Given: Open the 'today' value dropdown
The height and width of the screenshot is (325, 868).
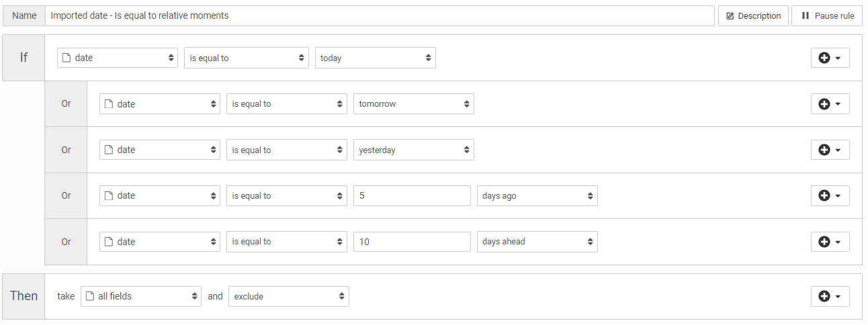Looking at the screenshot, I should point(375,58).
